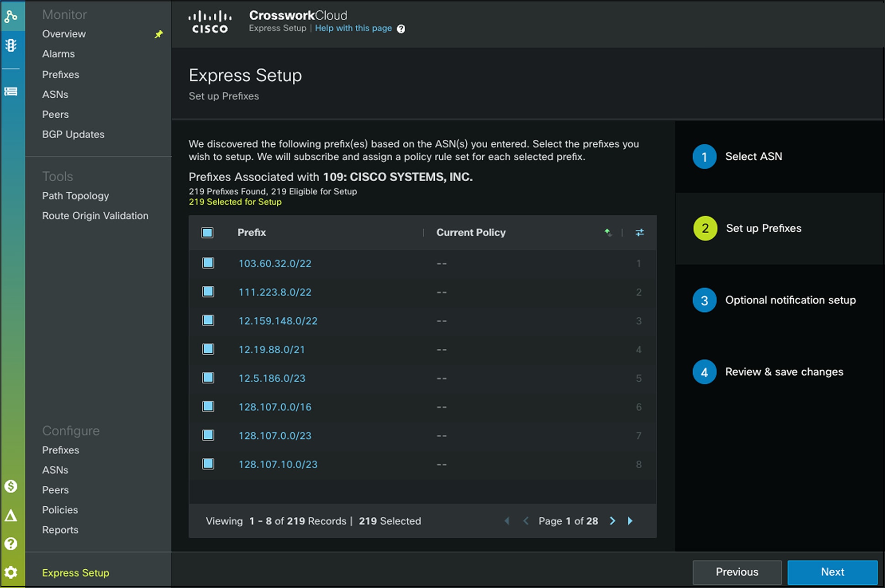Click step 3 circle for notification setup

[x=705, y=300]
